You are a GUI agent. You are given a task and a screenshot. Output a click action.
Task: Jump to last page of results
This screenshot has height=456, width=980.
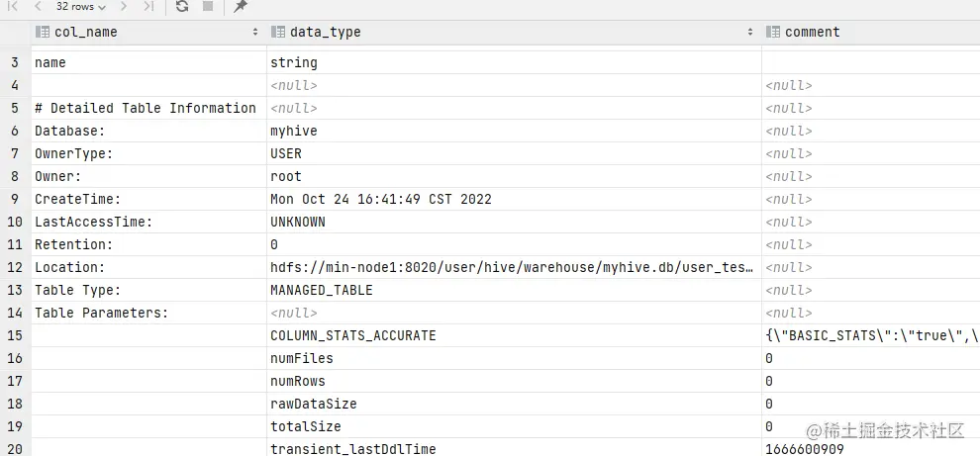click(148, 7)
